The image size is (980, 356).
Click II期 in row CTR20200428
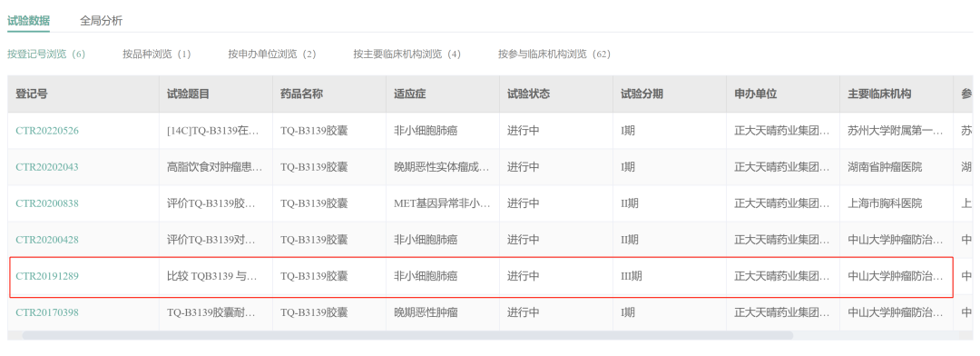[630, 240]
